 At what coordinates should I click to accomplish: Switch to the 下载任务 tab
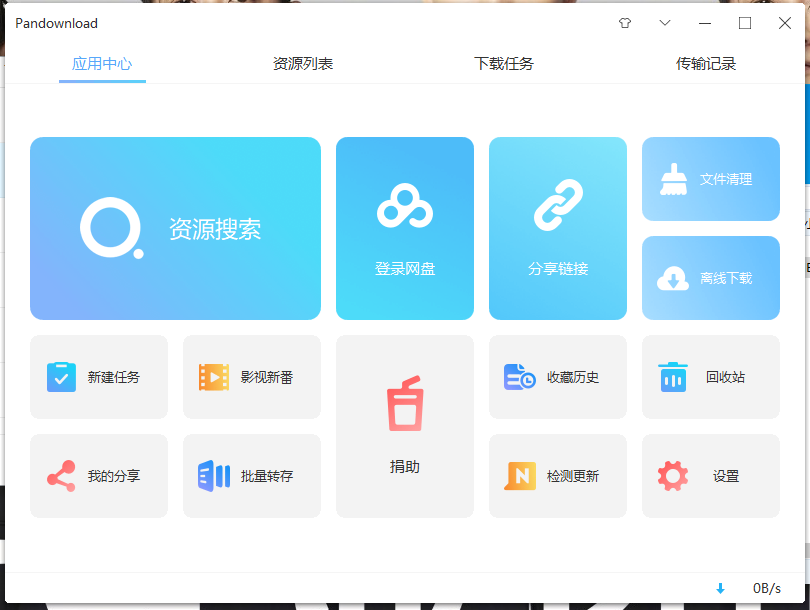click(504, 62)
